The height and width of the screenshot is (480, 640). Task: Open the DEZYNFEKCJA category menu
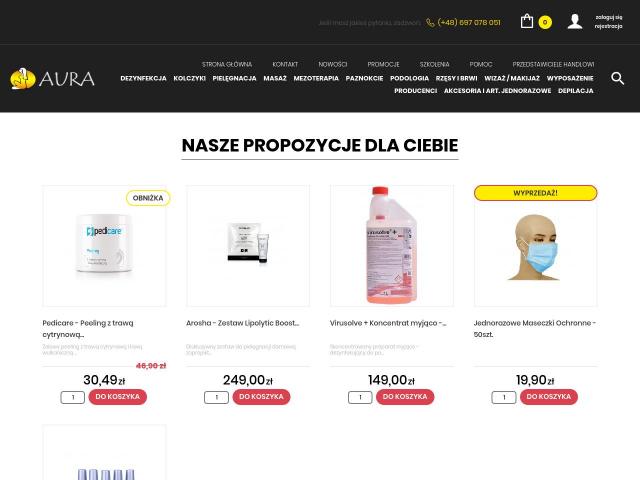tap(143, 78)
